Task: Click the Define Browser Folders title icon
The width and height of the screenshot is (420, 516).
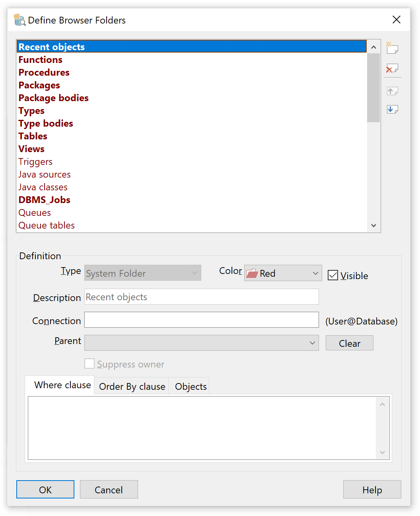Action: [x=19, y=20]
